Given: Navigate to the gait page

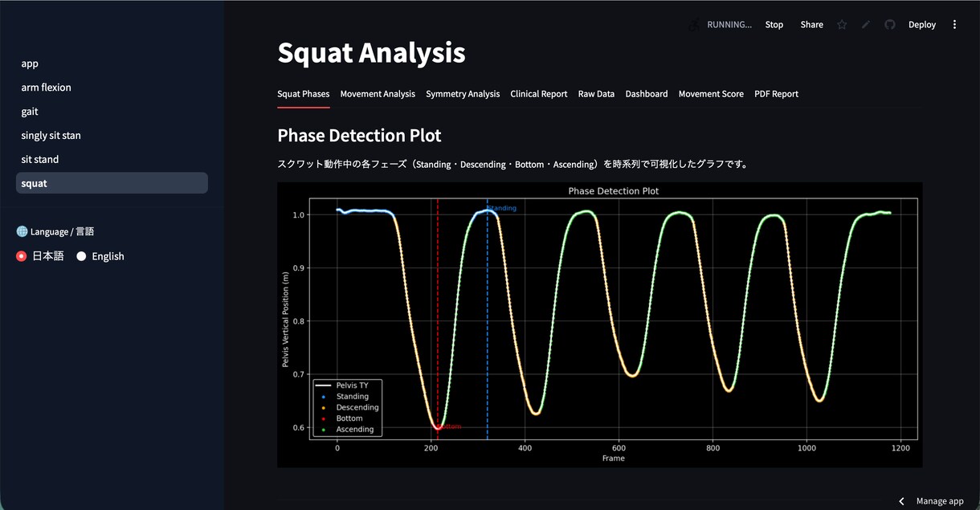Looking at the screenshot, I should (112, 112).
